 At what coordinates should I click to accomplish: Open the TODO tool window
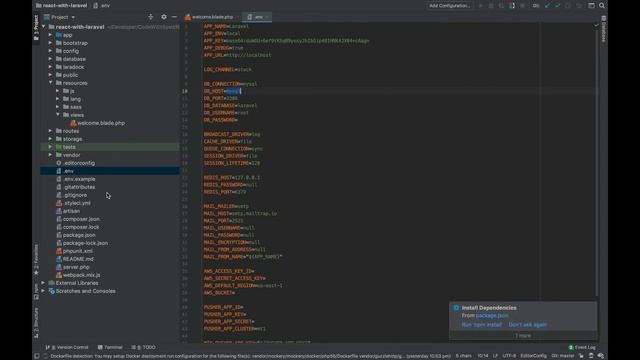coord(144,347)
